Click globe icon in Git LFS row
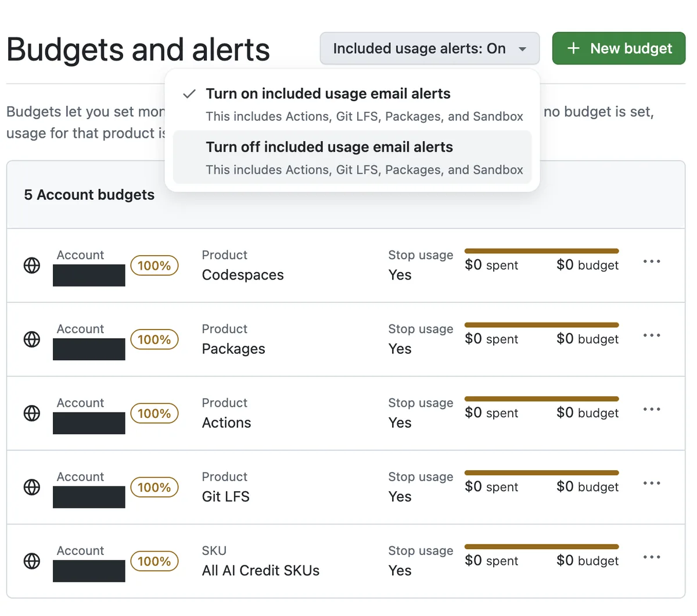This screenshot has width=697, height=616. [x=32, y=487]
